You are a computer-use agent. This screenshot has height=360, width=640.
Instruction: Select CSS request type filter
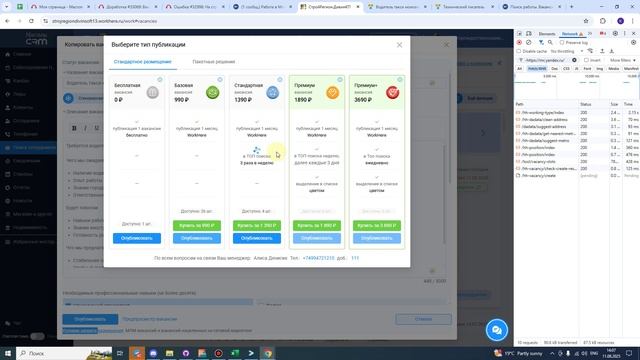pyautogui.click(x=566, y=69)
